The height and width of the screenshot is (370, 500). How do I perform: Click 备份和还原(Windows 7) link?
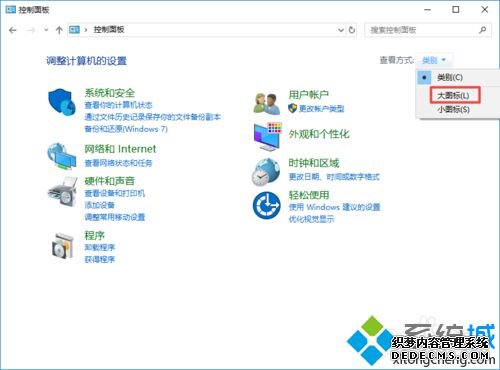tap(126, 129)
